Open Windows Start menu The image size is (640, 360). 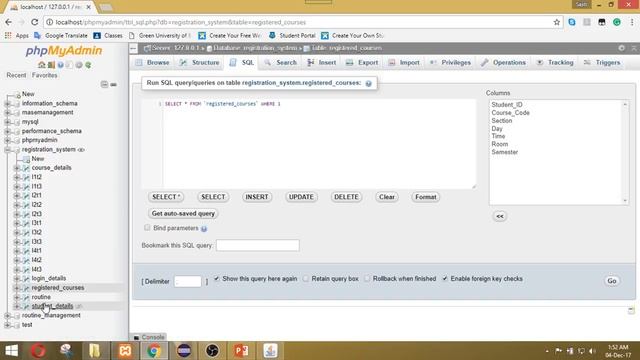tap(11, 351)
